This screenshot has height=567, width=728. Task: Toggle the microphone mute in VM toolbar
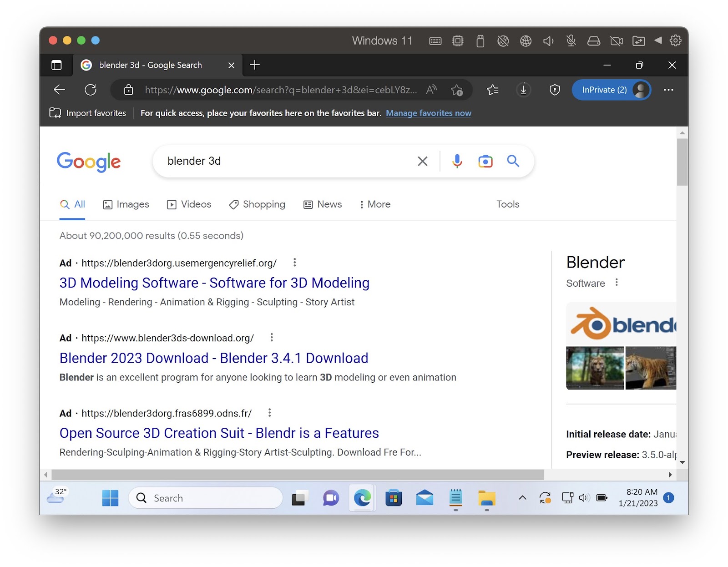571,41
